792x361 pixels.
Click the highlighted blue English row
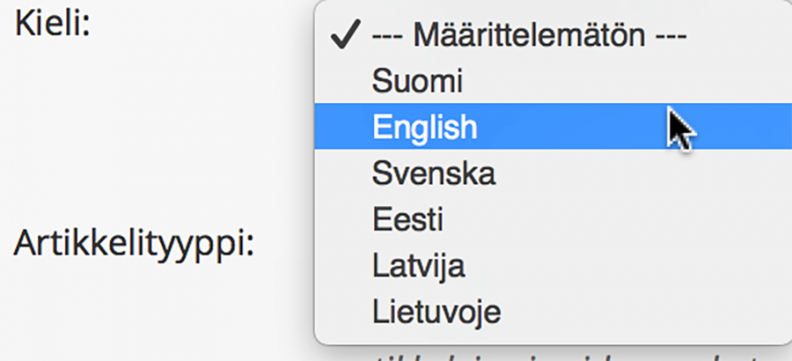click(x=553, y=126)
